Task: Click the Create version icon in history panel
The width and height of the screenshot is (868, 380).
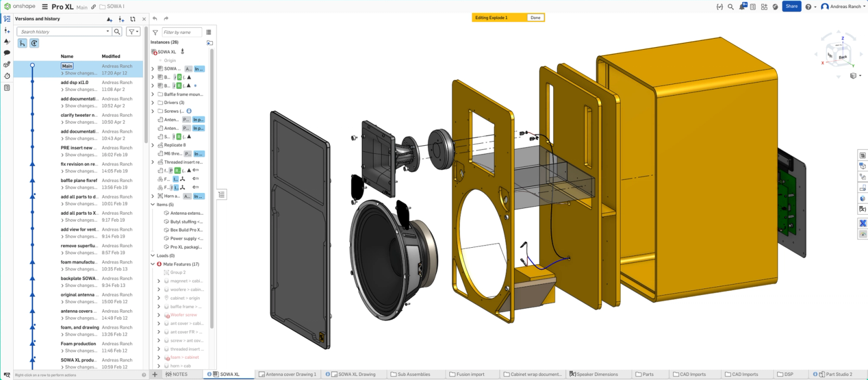Action: 110,19
